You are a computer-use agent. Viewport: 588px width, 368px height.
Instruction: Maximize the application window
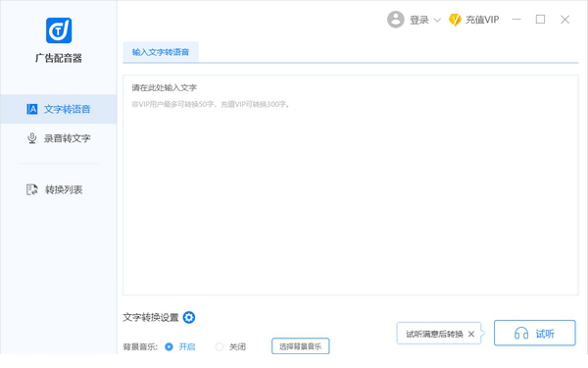(540, 20)
